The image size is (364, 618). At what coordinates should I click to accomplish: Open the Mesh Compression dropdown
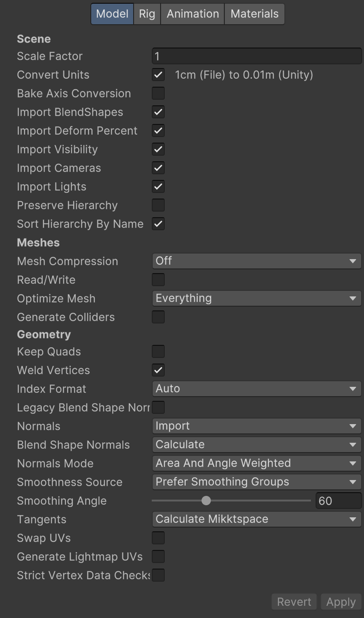tap(256, 261)
